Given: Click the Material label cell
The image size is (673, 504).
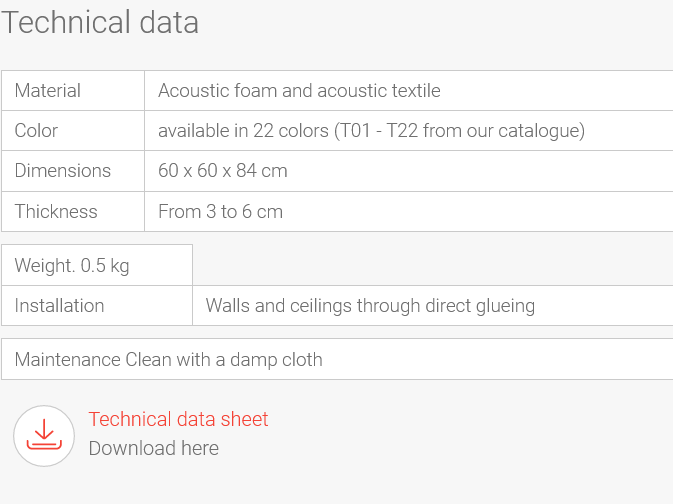Looking at the screenshot, I should (73, 91).
